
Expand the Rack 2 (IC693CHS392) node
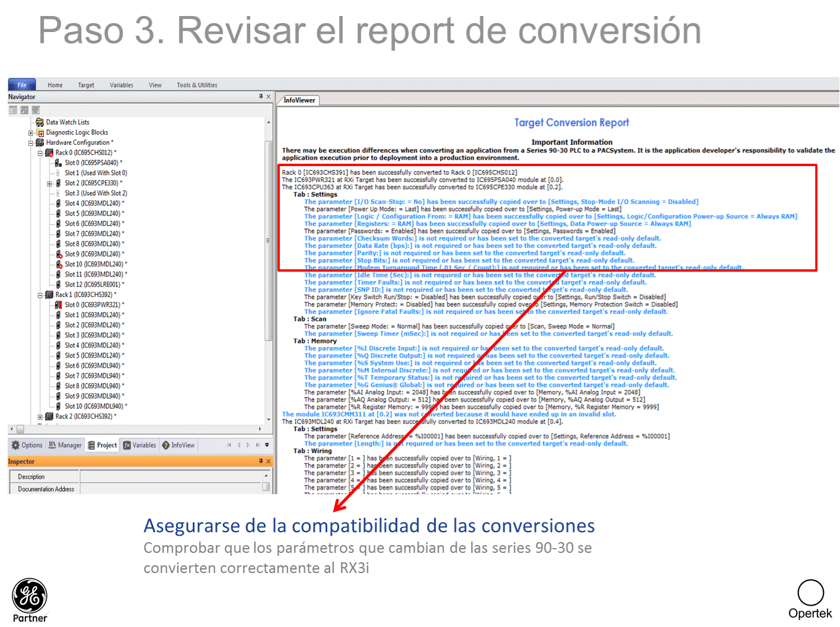[x=40, y=416]
